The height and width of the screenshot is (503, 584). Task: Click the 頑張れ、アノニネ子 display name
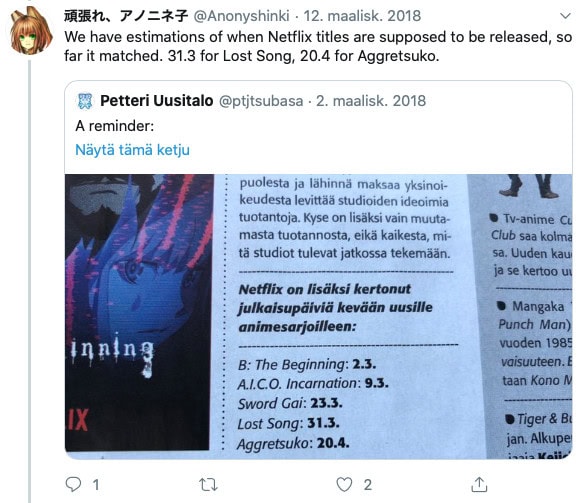coord(126,16)
